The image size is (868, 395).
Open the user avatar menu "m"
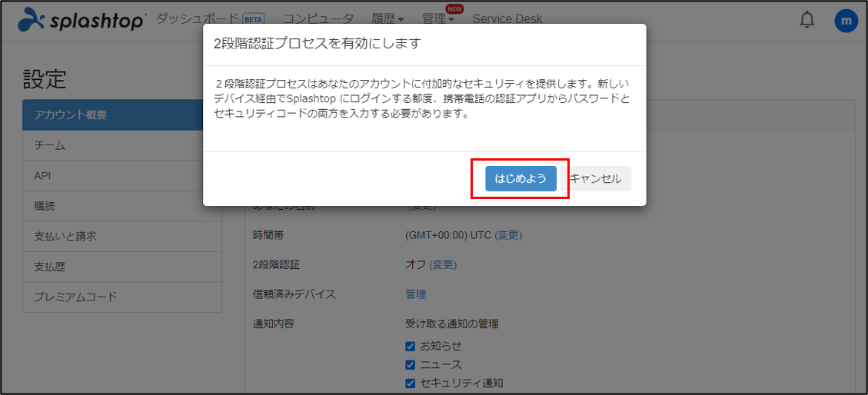pos(845,21)
